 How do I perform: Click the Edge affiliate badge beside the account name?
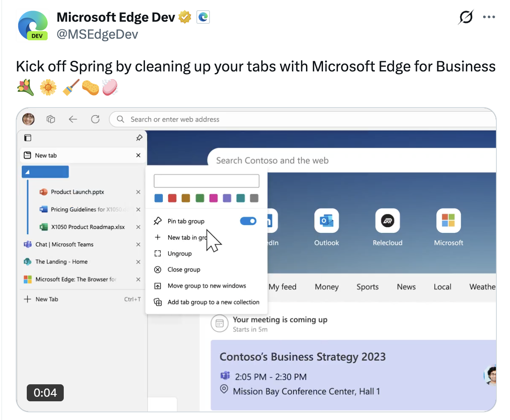tap(203, 17)
